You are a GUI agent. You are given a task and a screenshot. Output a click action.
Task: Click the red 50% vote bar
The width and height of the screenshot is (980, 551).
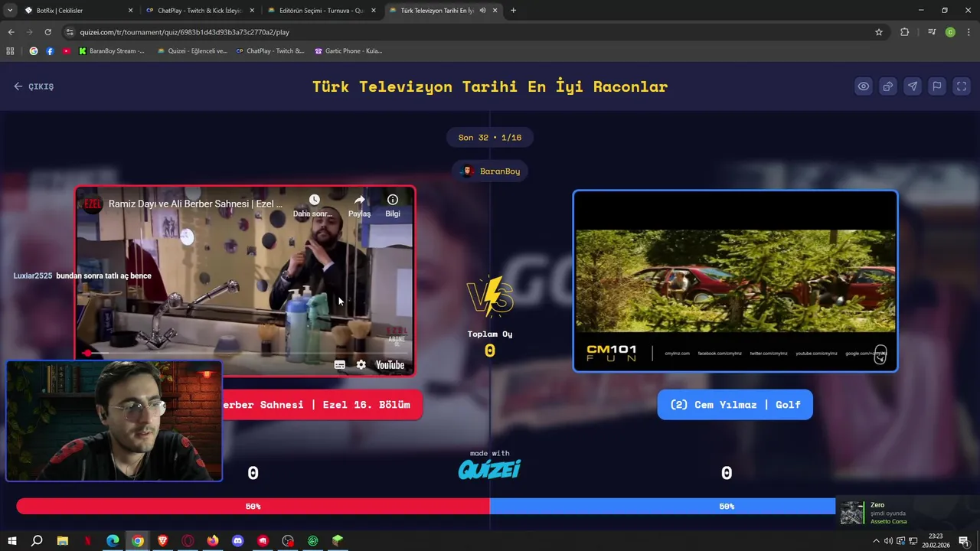pos(253,507)
